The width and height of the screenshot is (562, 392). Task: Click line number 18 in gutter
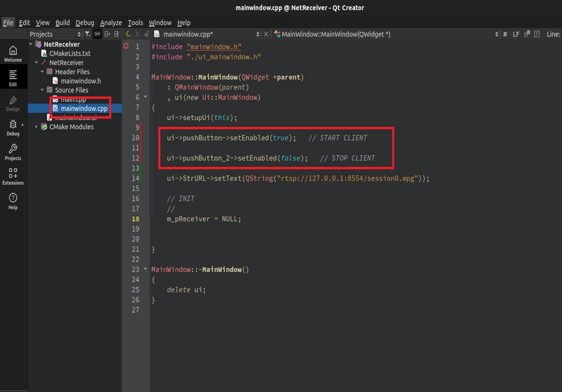(136, 219)
